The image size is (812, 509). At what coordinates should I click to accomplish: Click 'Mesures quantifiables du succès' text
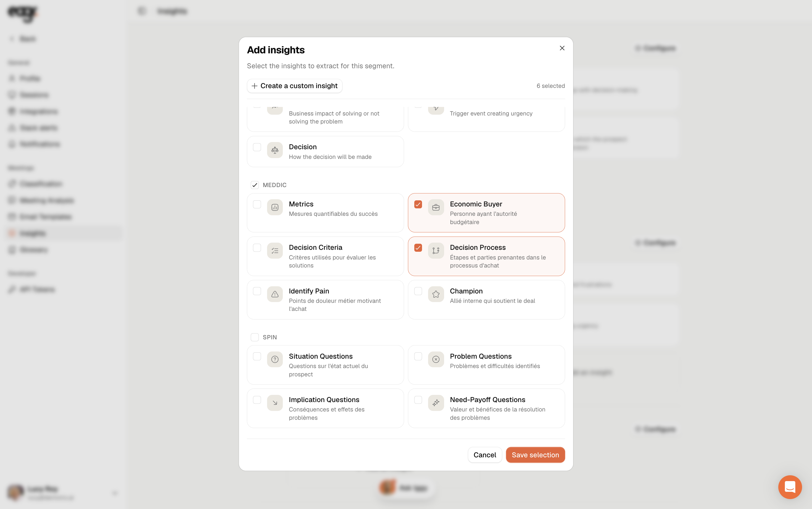click(x=333, y=214)
